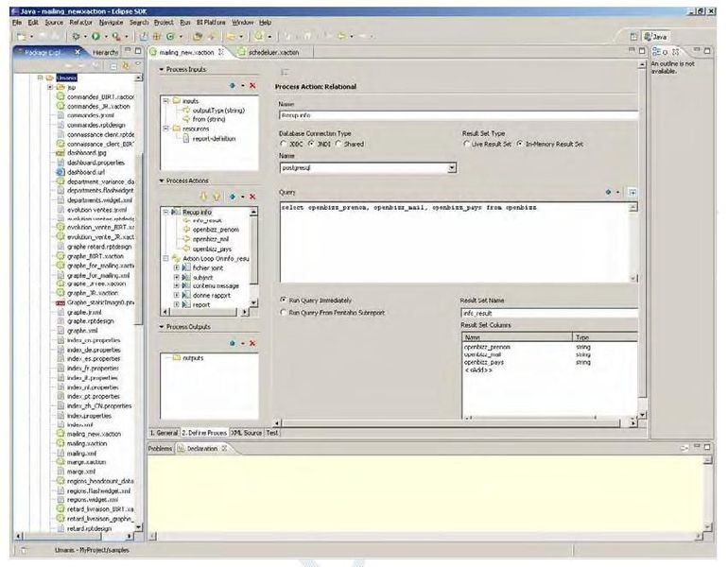Collapse the Process Inputs section

pyautogui.click(x=161, y=69)
